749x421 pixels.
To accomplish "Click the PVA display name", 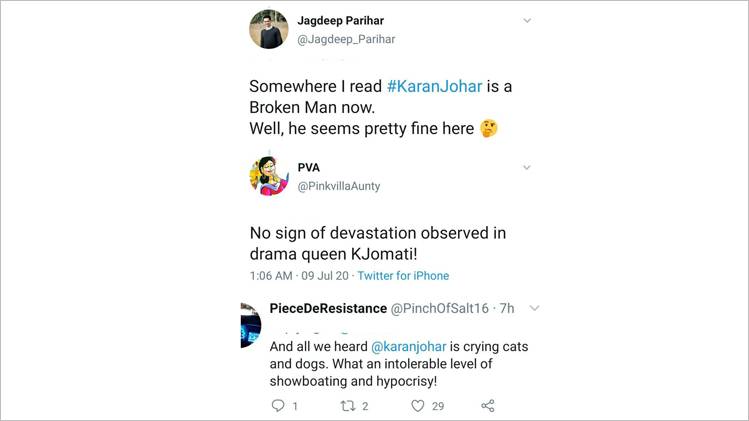I will pyautogui.click(x=309, y=167).
